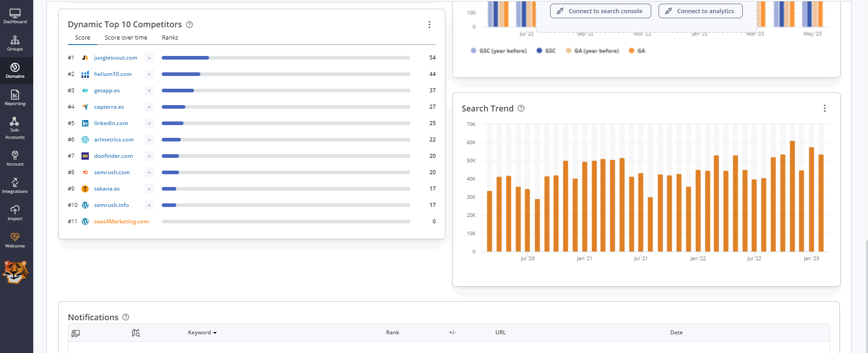Open semrush.info competitor link
This screenshot has width=868, height=353.
point(112,205)
